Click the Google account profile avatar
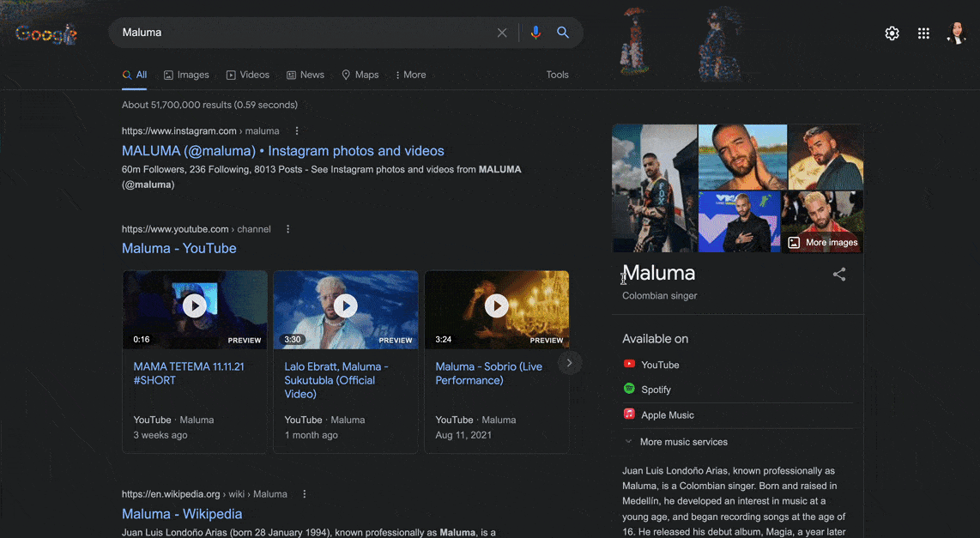 [x=956, y=33]
